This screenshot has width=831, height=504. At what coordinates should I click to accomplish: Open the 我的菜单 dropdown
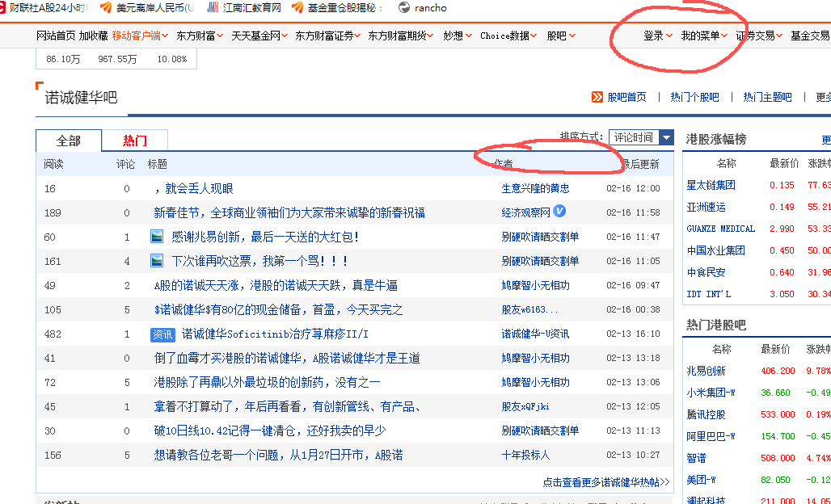coord(704,36)
